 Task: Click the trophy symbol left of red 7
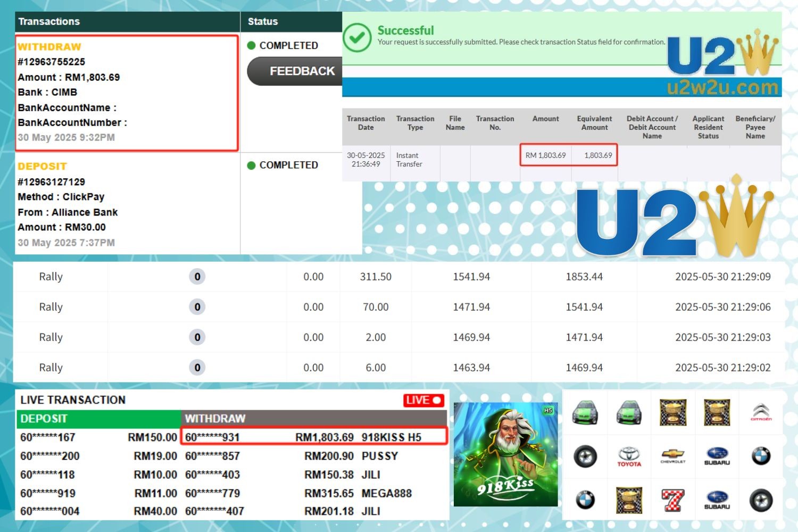[x=629, y=501]
